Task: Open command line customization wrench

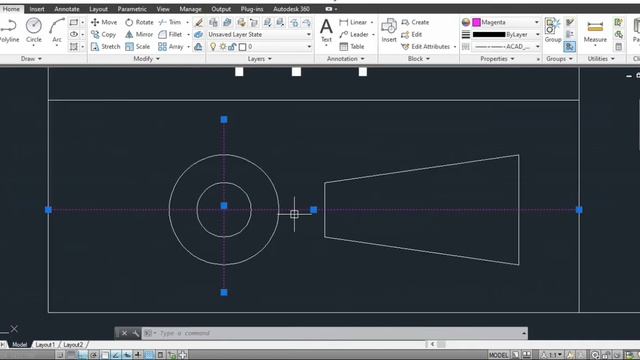Action: point(136,333)
